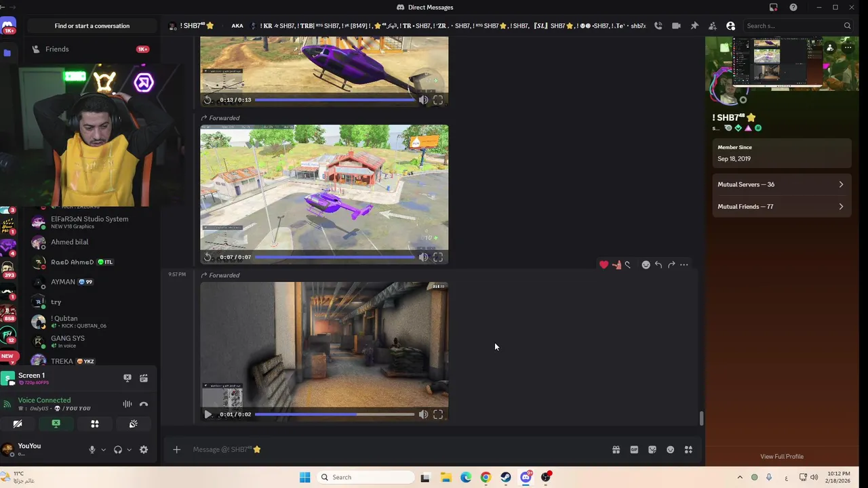Open Voice Connected channel details
Image resolution: width=868 pixels, height=488 pixels.
(44, 401)
